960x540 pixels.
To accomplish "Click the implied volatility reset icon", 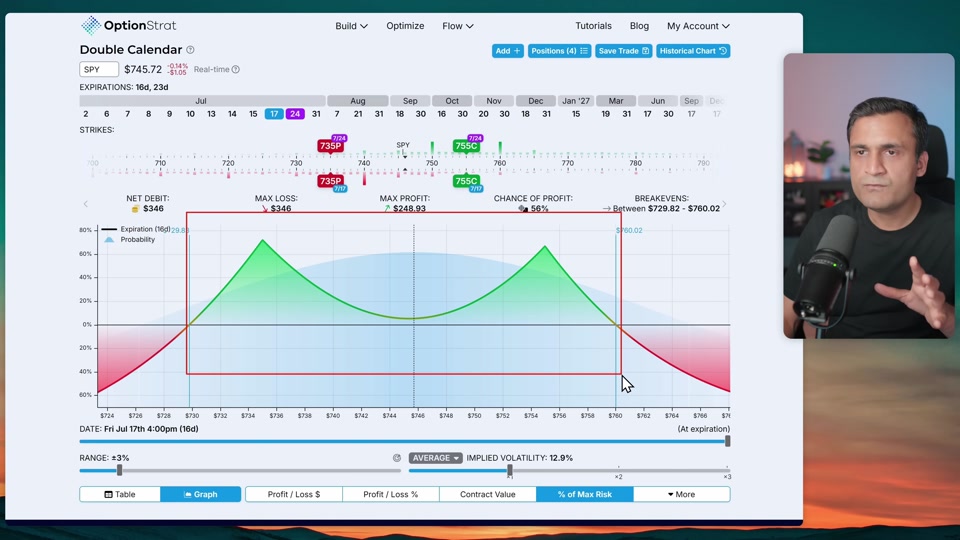I will pos(397,458).
